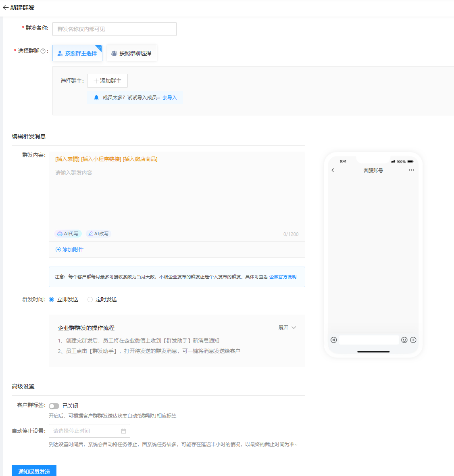This screenshot has height=476, width=454.
Task: Click the AI改写 pencil icon button
Action: click(x=98, y=234)
